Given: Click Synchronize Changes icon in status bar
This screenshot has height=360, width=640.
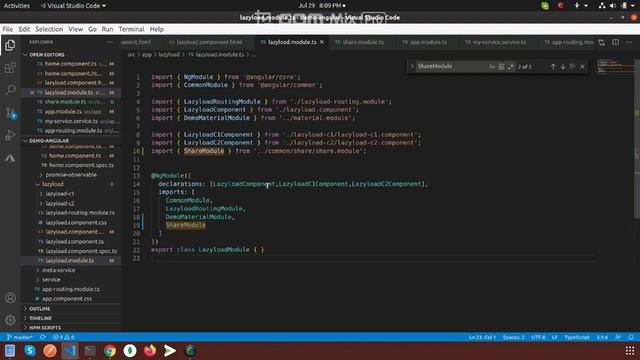Looking at the screenshot, I should pos(43,337).
